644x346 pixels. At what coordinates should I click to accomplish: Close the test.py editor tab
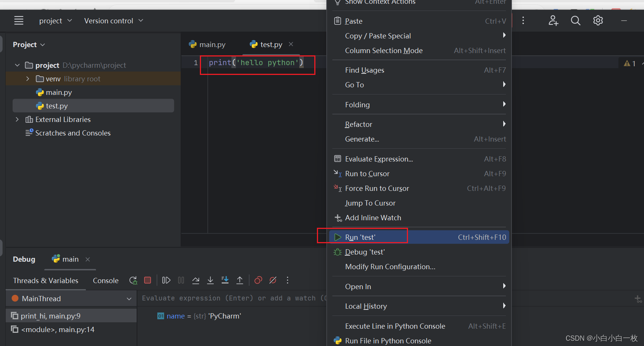click(x=291, y=44)
